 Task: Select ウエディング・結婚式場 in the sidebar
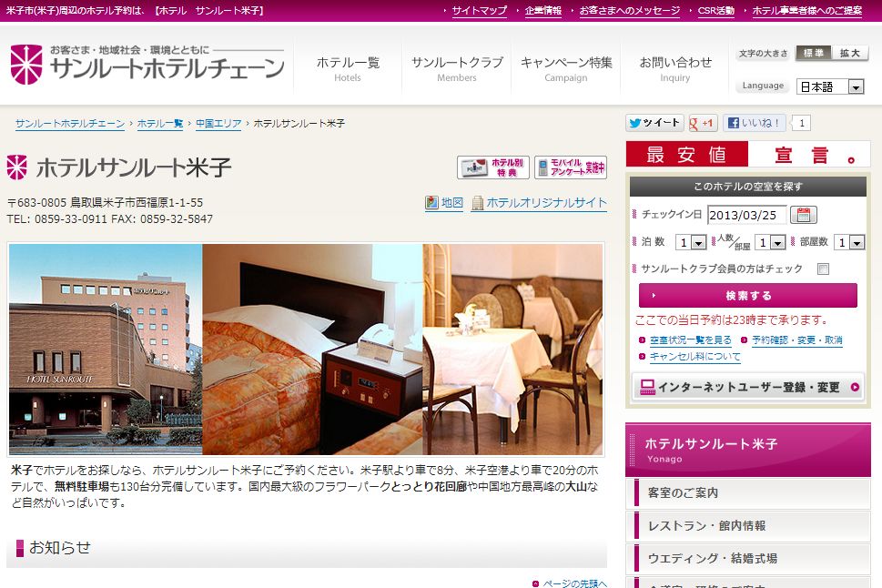coord(748,558)
